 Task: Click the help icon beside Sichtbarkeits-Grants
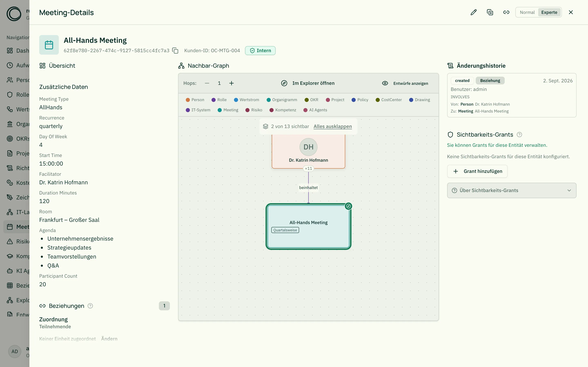519,135
